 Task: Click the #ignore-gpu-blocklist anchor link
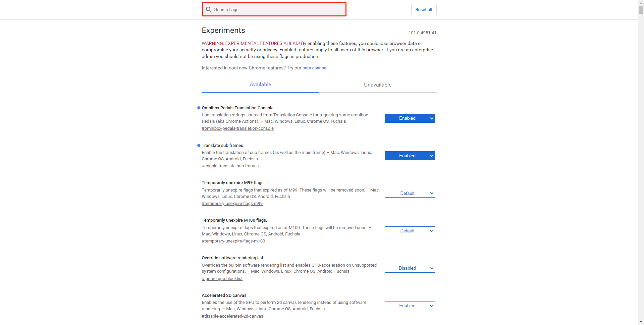[x=222, y=279]
